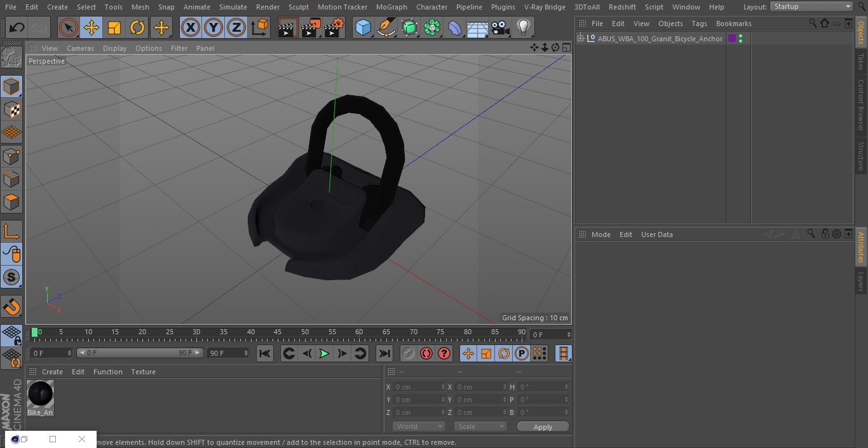Open the Sculpt menu
The width and height of the screenshot is (868, 448).
click(298, 7)
